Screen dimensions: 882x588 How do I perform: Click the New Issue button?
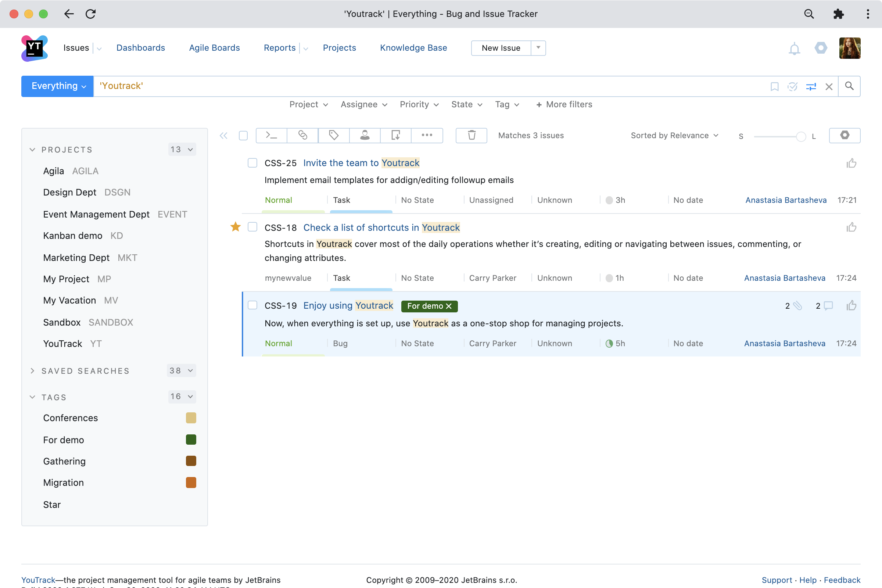click(x=501, y=48)
